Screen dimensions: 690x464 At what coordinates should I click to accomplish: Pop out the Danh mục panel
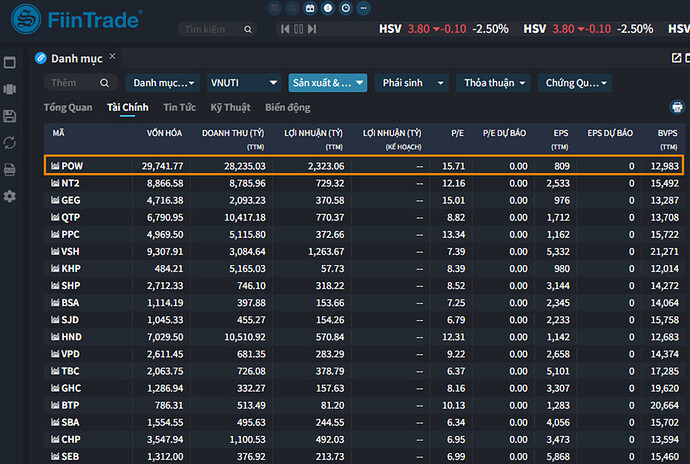tap(677, 58)
